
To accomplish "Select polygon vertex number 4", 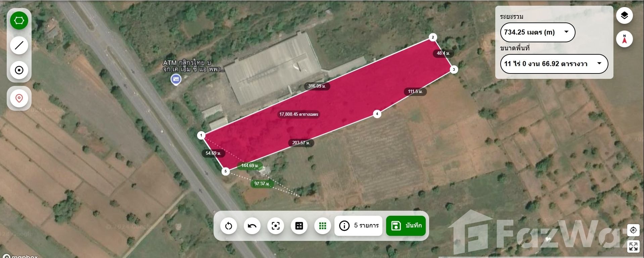I will click(x=377, y=114).
